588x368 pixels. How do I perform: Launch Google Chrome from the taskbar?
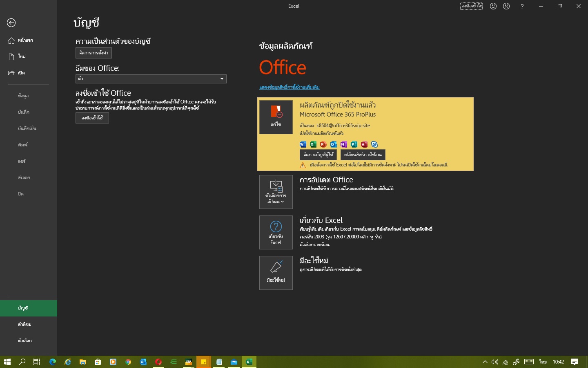[128, 362]
